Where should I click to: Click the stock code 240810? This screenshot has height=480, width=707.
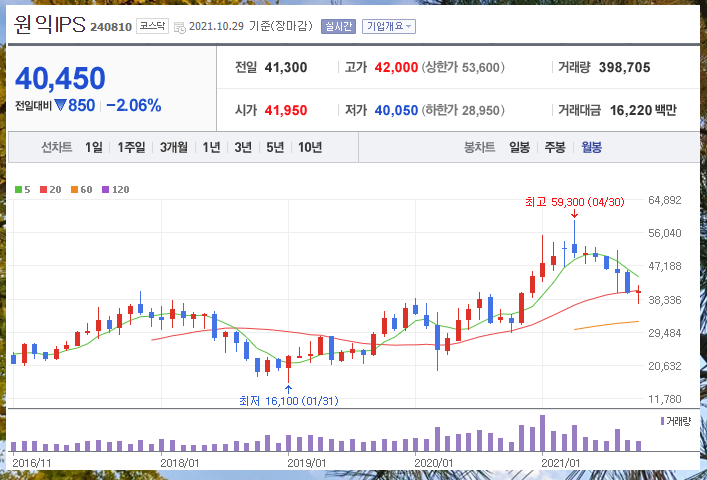pyautogui.click(x=111, y=27)
